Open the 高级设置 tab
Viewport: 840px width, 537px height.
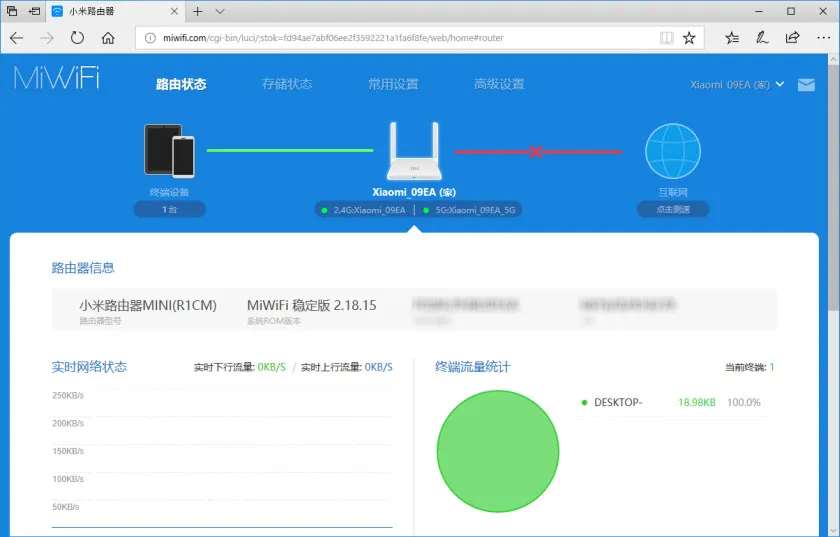tap(499, 84)
